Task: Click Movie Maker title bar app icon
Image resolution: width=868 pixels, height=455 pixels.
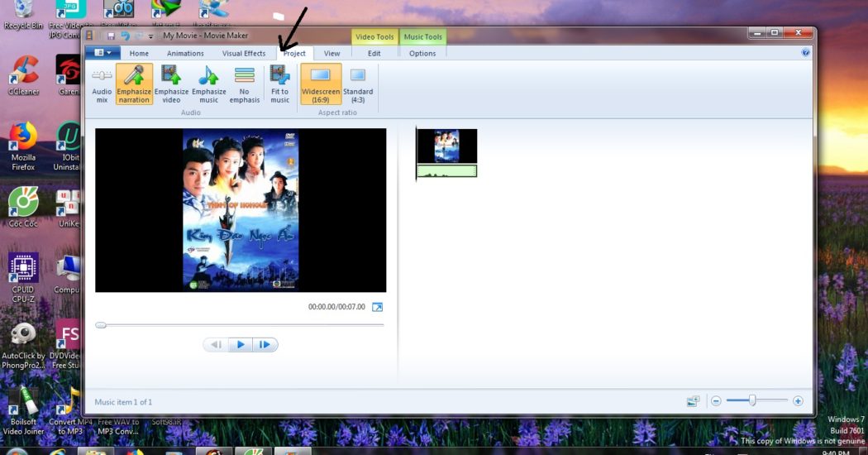Action: 89,36
